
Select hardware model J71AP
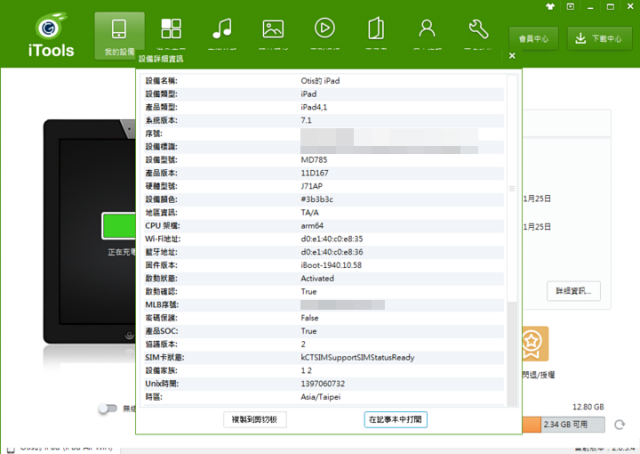(x=312, y=186)
